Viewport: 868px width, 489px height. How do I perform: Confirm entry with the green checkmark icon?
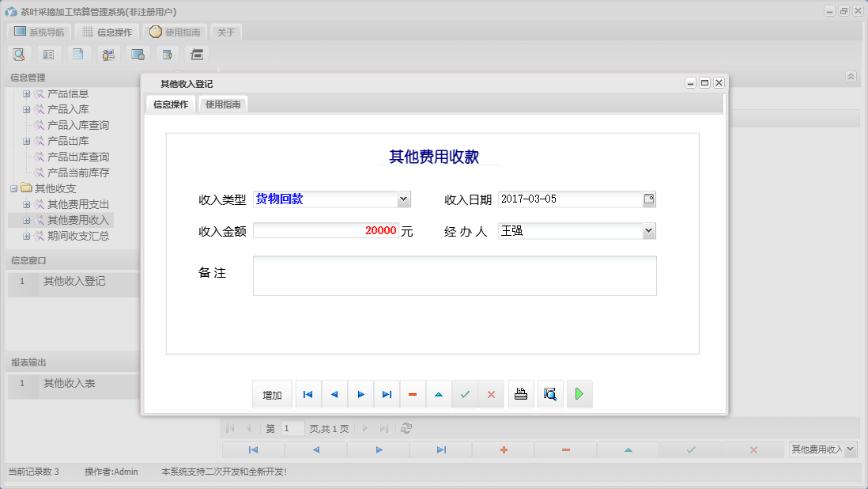(x=465, y=393)
